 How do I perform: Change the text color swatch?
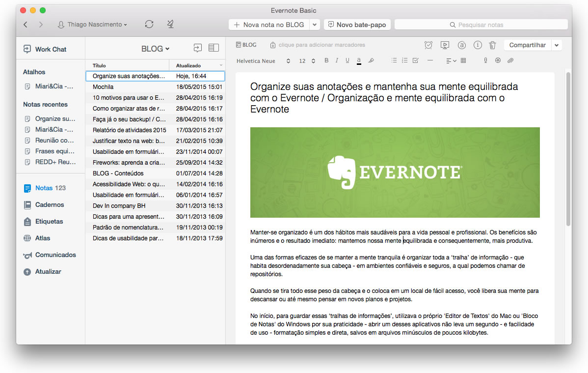pos(359,61)
